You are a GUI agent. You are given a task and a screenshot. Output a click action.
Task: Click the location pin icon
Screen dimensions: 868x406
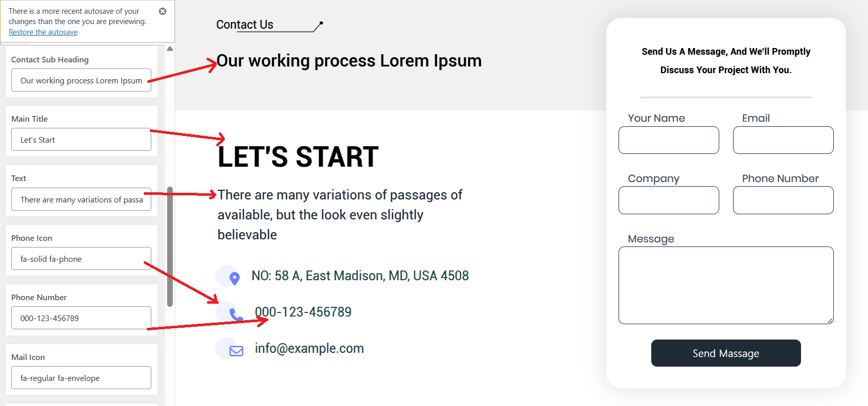pos(235,278)
